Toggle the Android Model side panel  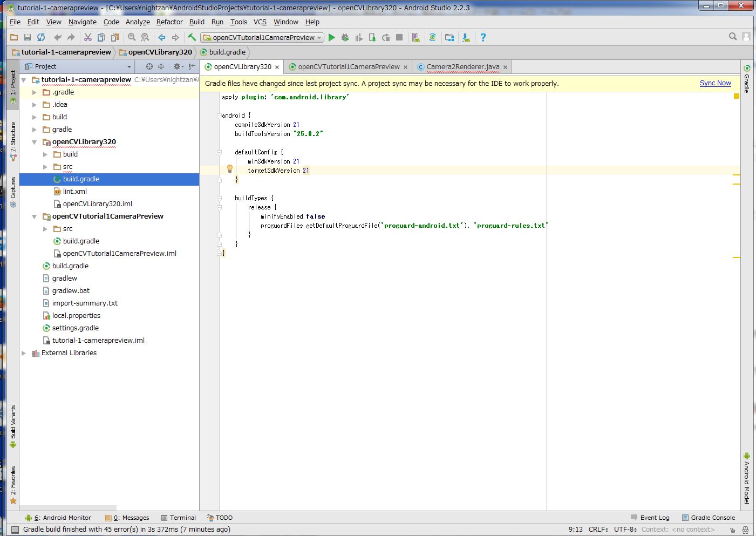[x=747, y=478]
